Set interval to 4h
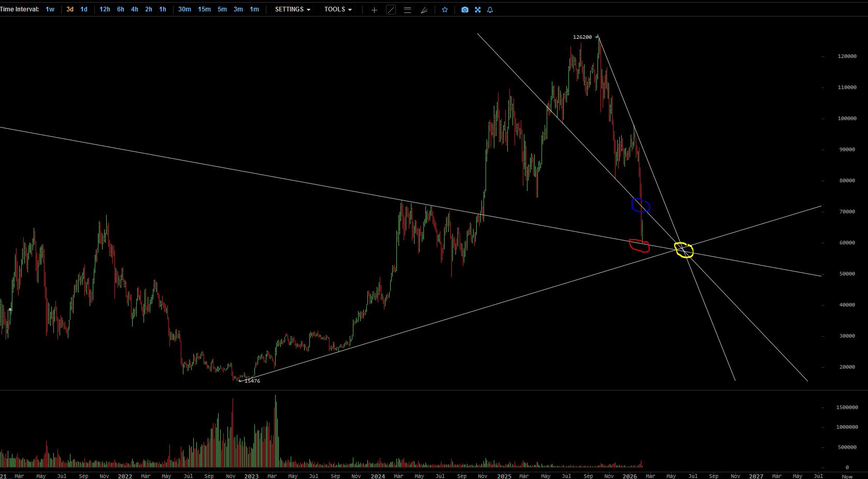868x479 pixels. (x=134, y=9)
